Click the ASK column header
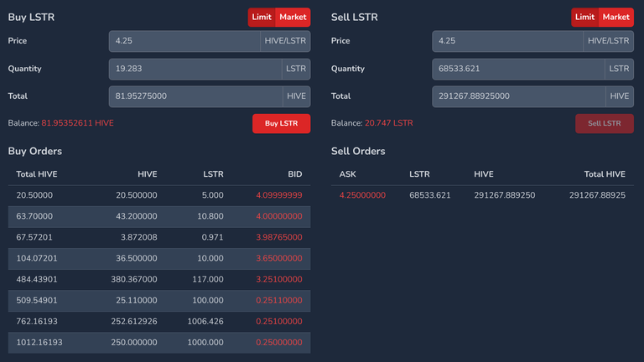The height and width of the screenshot is (362, 644). [x=347, y=174]
